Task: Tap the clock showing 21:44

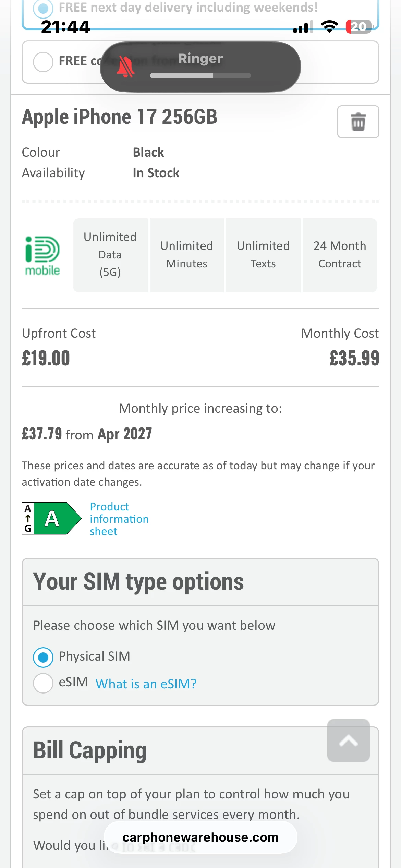Action: click(65, 27)
